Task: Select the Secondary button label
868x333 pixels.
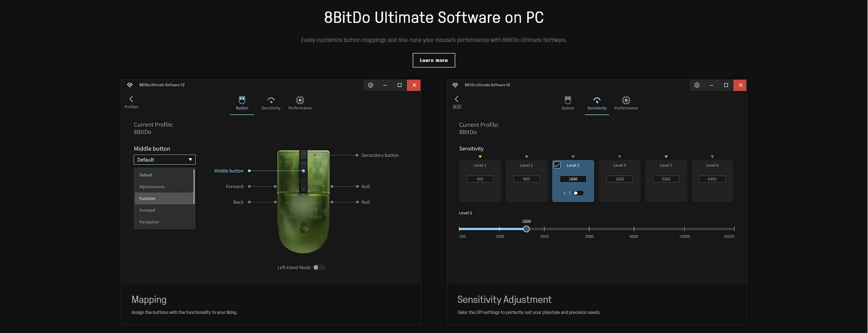Action: [380, 155]
